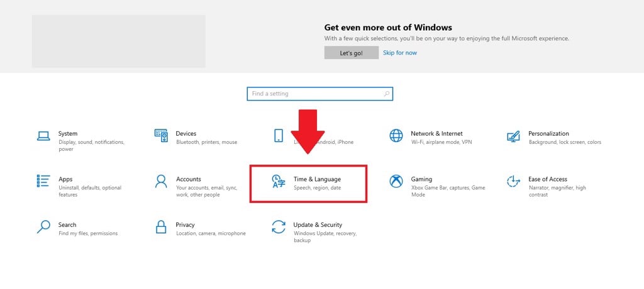
Task: Open the Update & Security refresh icon
Action: click(279, 227)
